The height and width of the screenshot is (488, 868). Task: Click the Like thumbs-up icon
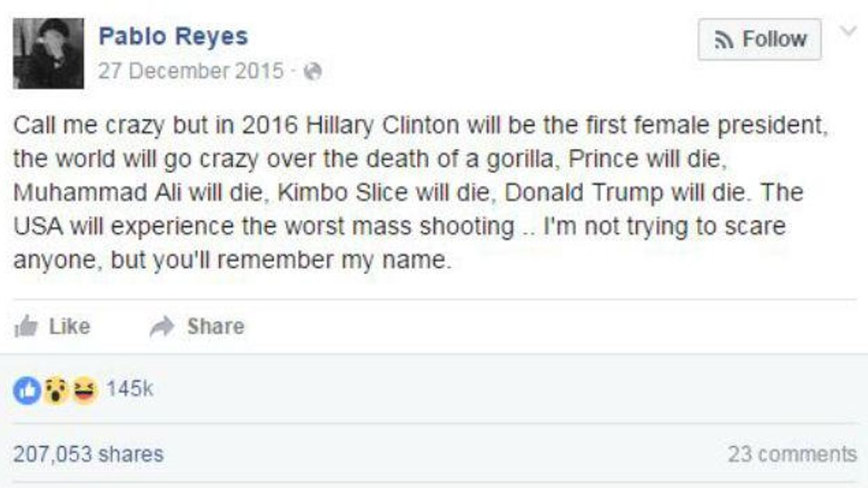pos(28,325)
